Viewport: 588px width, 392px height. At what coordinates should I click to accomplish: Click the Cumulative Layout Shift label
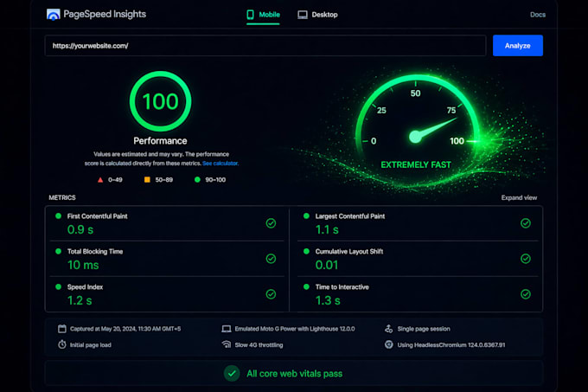pos(349,251)
